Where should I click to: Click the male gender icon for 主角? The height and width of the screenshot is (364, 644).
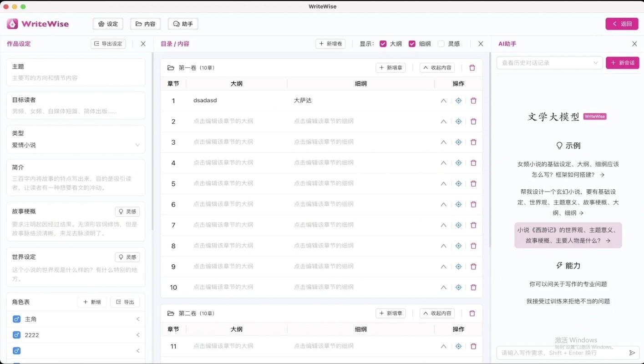17,319
